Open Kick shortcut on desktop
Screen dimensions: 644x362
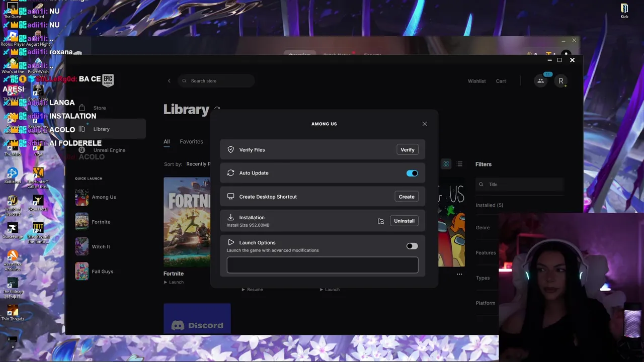pyautogui.click(x=624, y=11)
